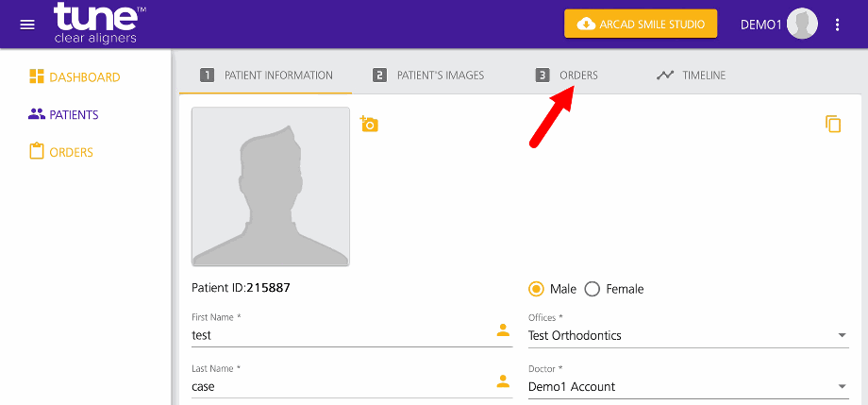Click the Tune clear aligners logo
Image resolution: width=868 pixels, height=405 pixels.
point(100,24)
